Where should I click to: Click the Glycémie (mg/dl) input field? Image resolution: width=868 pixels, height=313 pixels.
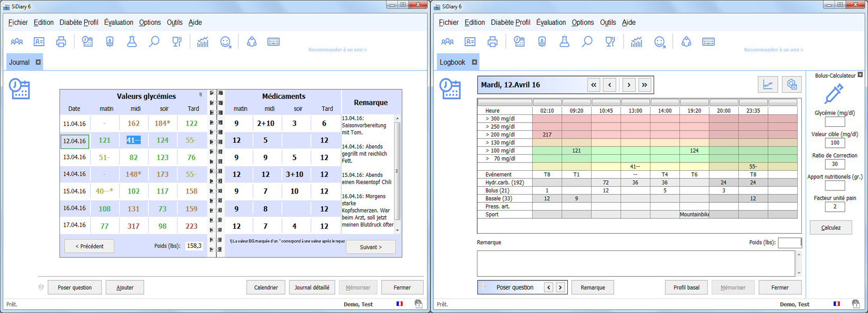(834, 122)
